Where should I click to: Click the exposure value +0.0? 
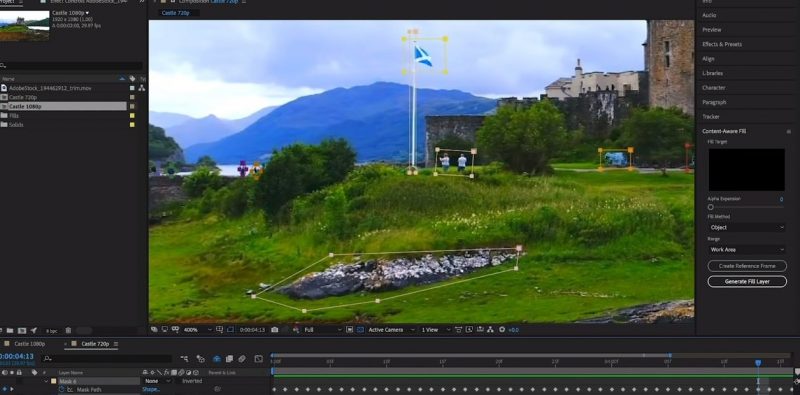(x=513, y=330)
